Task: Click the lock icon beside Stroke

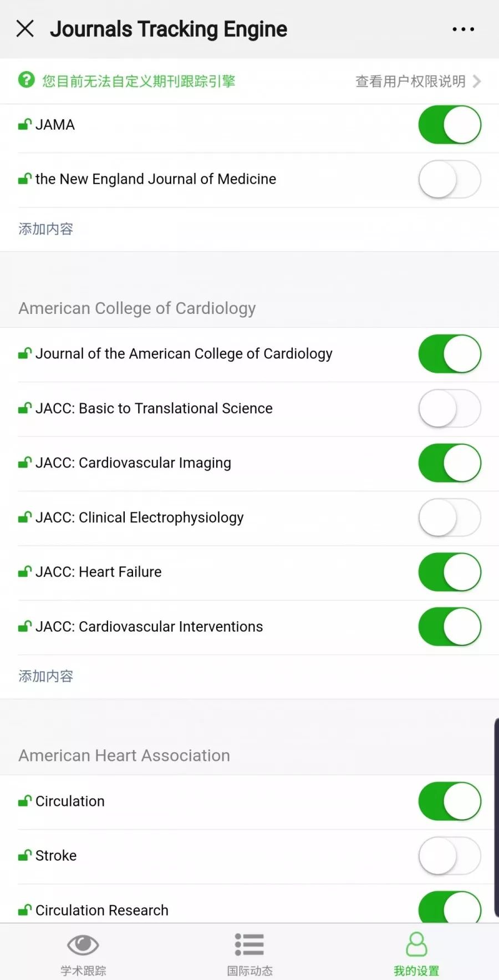Action: [24, 855]
